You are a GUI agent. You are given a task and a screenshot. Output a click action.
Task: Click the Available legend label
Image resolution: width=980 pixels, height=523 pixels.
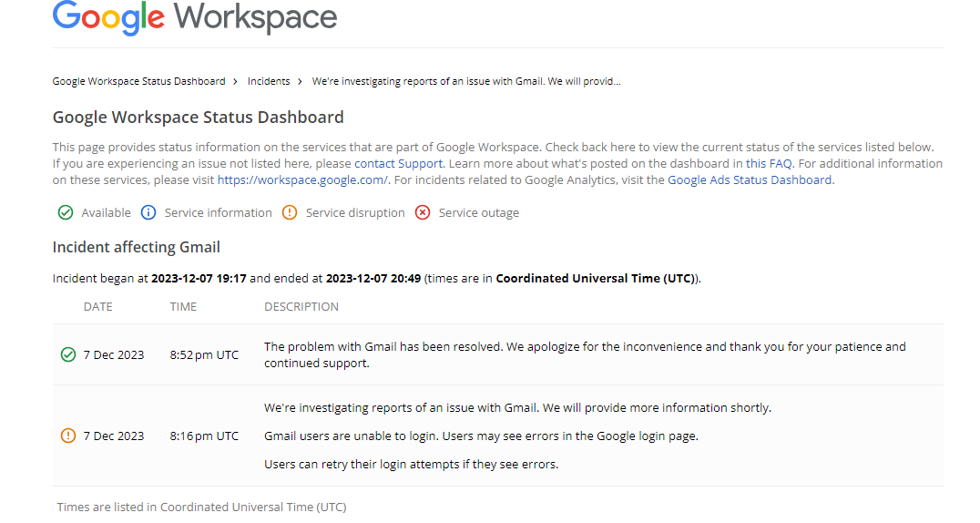tap(107, 212)
